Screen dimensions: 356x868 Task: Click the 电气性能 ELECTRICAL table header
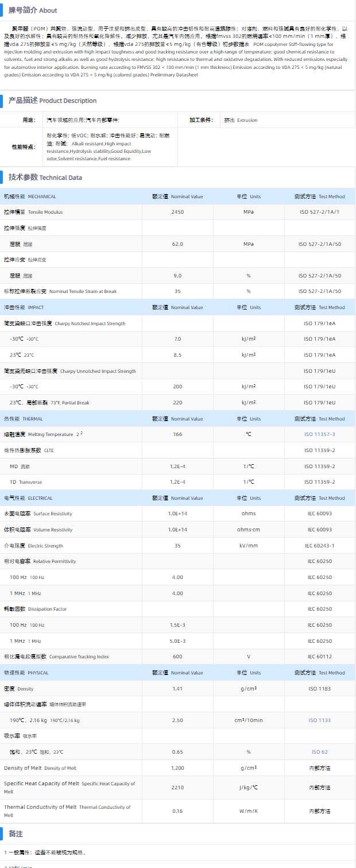[x=28, y=498]
